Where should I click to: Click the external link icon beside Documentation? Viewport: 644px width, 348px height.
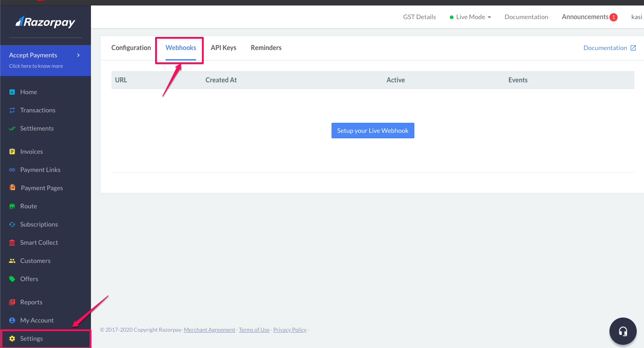pos(633,48)
